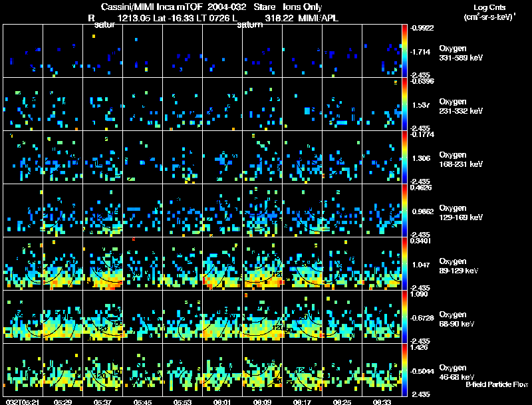Select the Oxygen 68-90 keV label
Viewport: 532px width, 405px height.
point(457,319)
